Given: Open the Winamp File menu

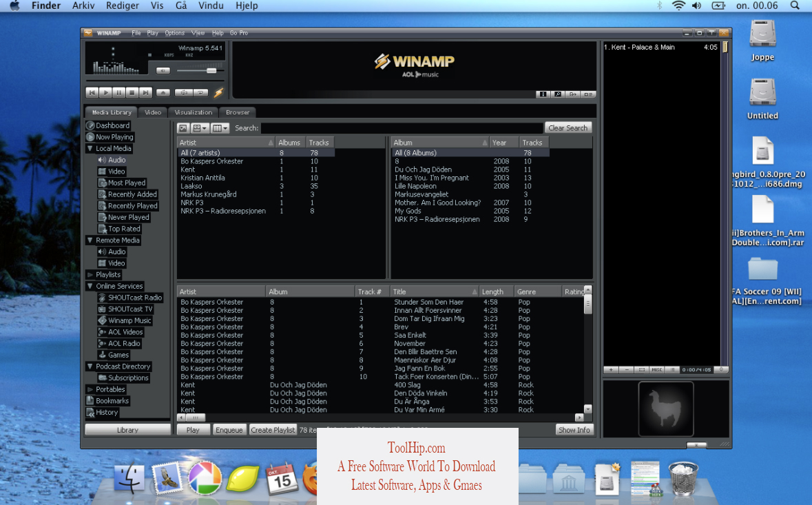Looking at the screenshot, I should pos(136,32).
